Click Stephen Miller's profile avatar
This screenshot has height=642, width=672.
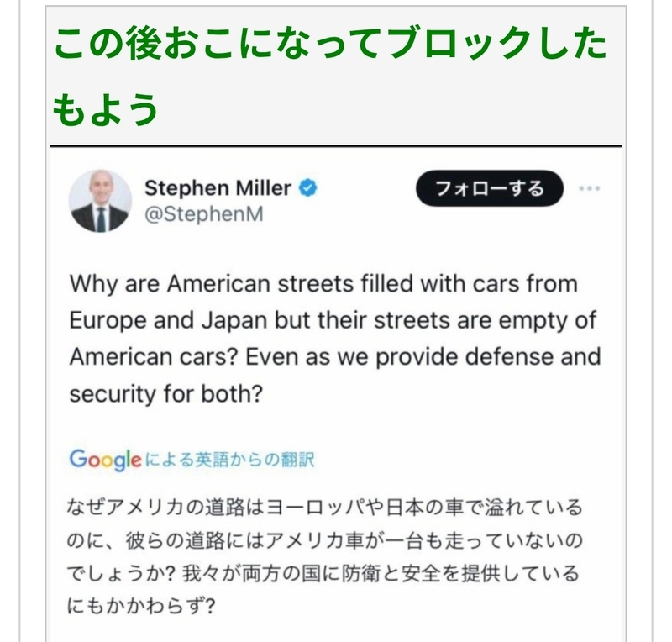pos(100,202)
